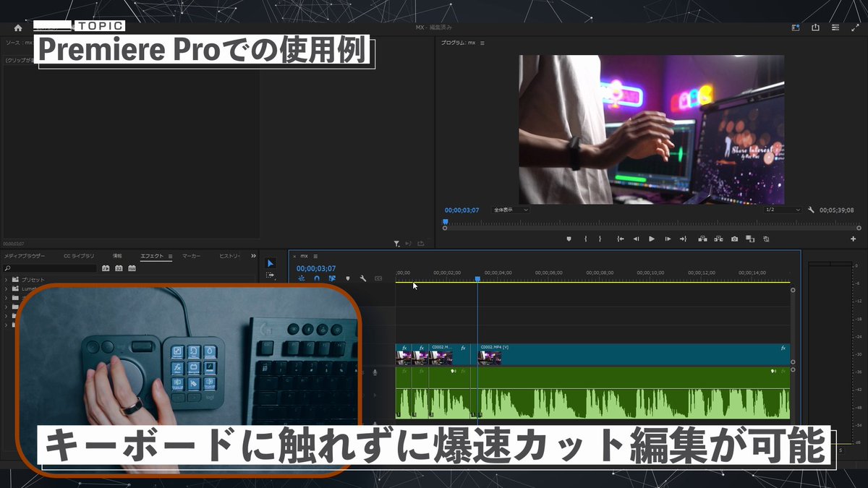Expand the Lumetri folder in Effects
868x488 pixels.
(x=7, y=288)
